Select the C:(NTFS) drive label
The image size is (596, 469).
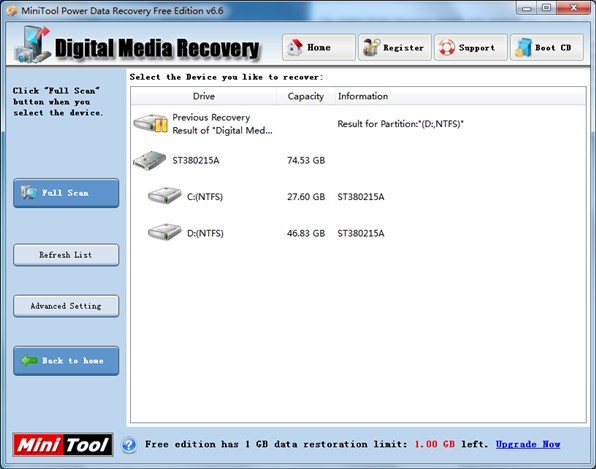point(205,197)
